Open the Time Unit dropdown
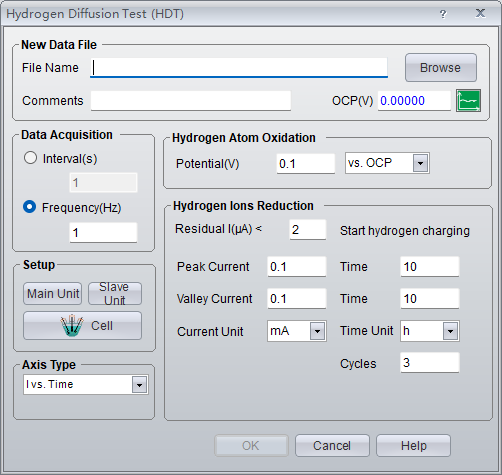 [450, 331]
